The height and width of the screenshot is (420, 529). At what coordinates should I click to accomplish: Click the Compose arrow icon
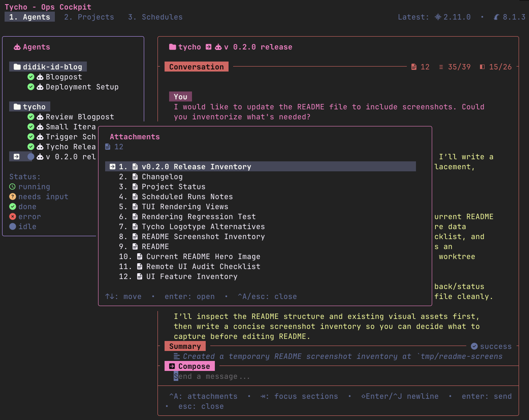(172, 366)
